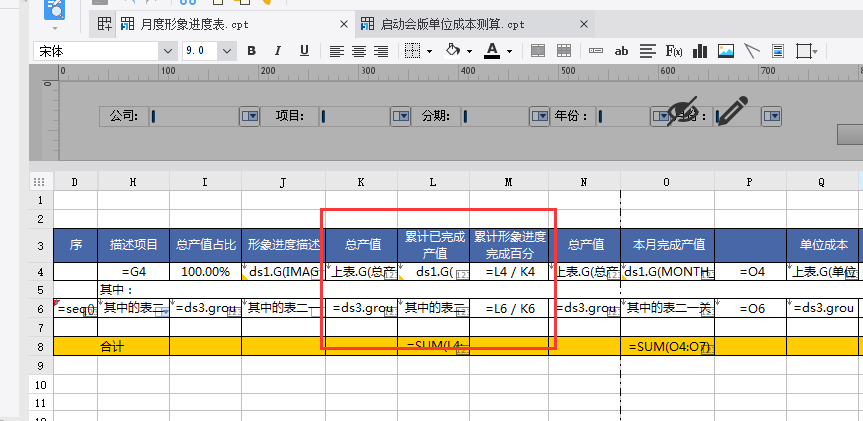
Task: Select the =SUM(O4:O7) cell
Action: 667,346
